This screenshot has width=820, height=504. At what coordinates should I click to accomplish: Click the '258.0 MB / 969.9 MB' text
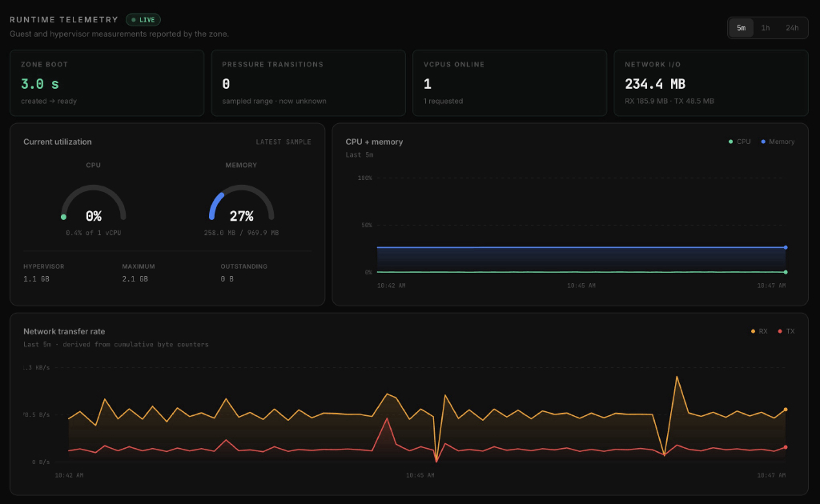coord(241,233)
